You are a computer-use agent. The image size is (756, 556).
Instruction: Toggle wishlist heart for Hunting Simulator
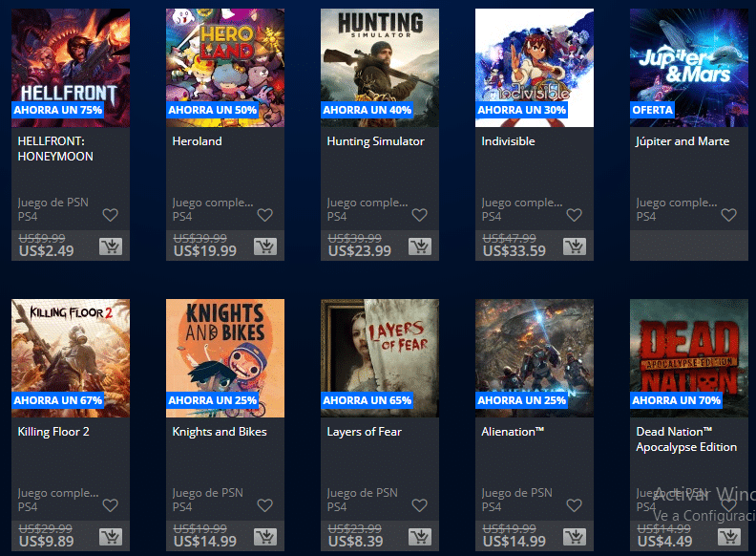419,215
